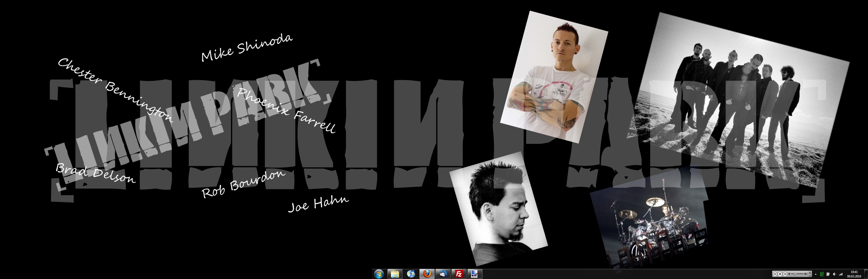This screenshot has width=868, height=279.
Task: Open the iTunes toolbar dropdown arrow menu
Action: pyautogui.click(x=810, y=276)
